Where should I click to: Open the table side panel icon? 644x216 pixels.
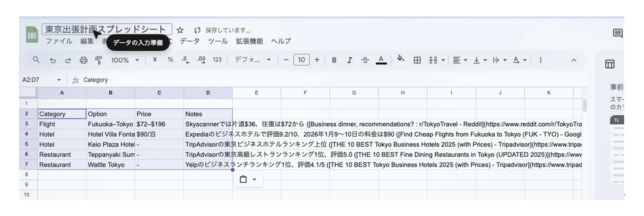(x=610, y=64)
